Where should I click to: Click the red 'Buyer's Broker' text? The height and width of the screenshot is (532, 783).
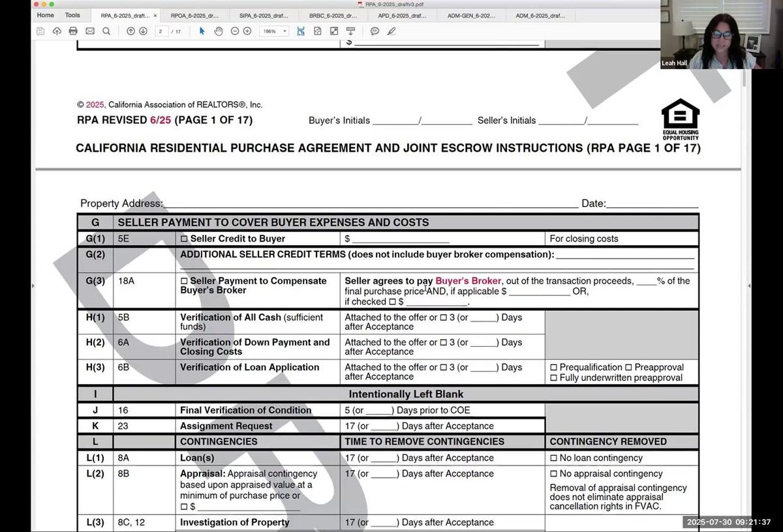[468, 281]
